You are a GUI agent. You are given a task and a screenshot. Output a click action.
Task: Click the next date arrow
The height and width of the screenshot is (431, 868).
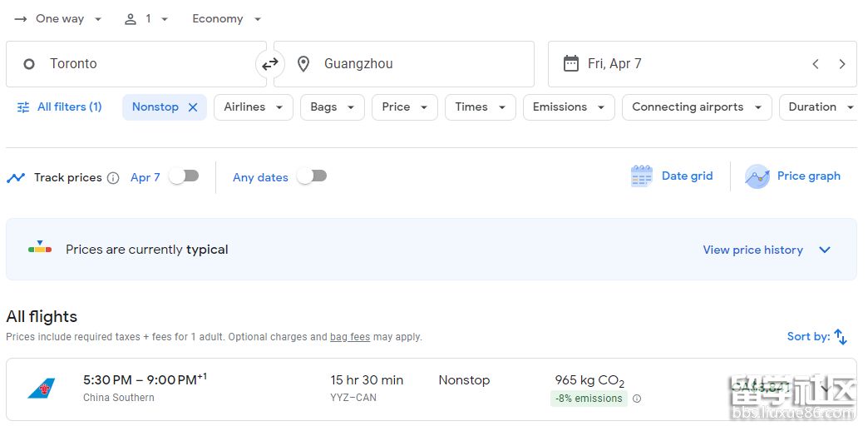tap(842, 64)
